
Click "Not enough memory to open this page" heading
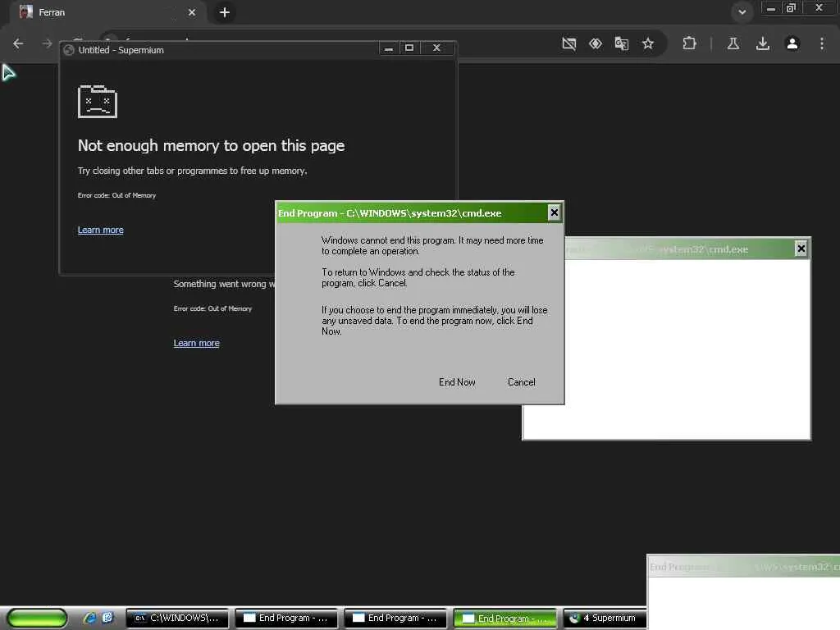[211, 146]
